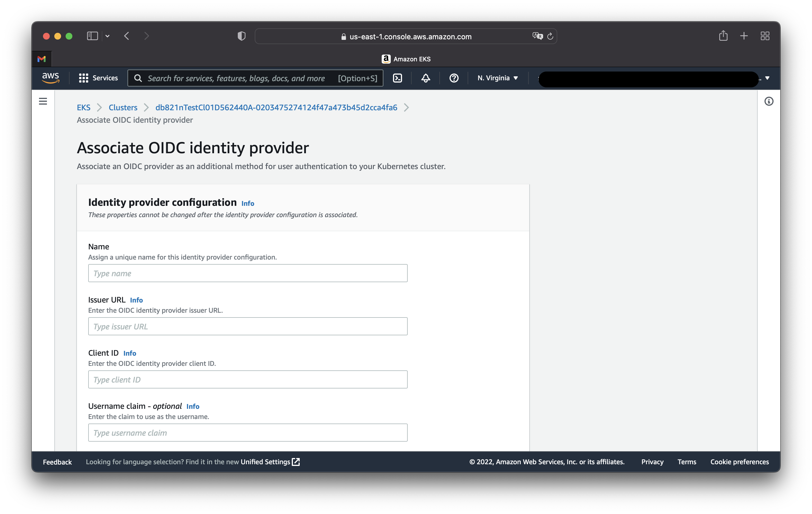Viewport: 812px width, 514px height.
Task: Open Info link next to Client ID
Action: click(x=129, y=353)
